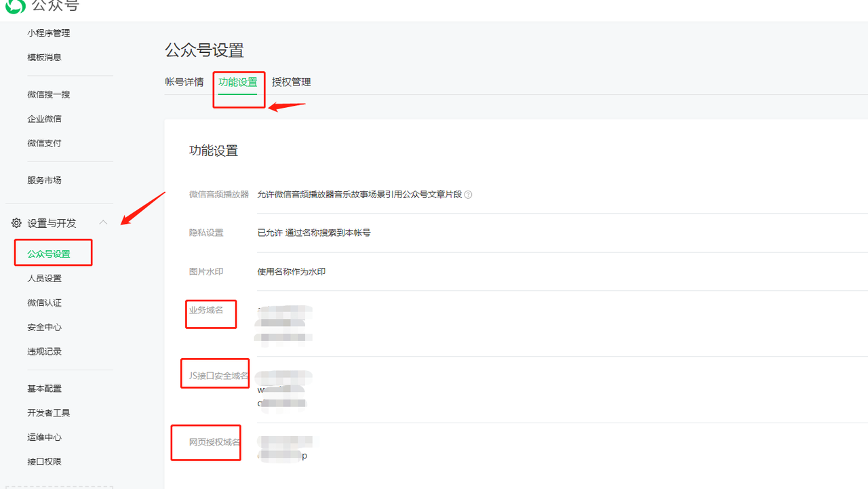Switch to the 帐号详情 tab
Screen dimensions: 868x489
(x=184, y=82)
